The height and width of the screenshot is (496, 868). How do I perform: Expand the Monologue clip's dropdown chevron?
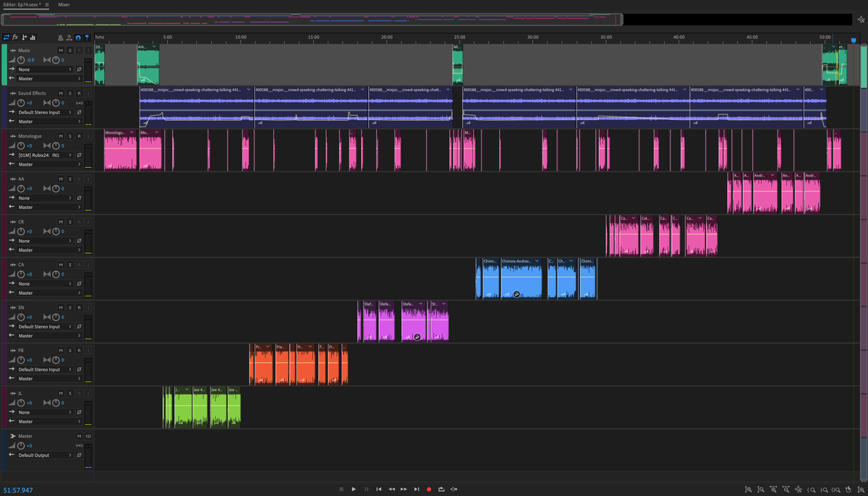[x=132, y=133]
